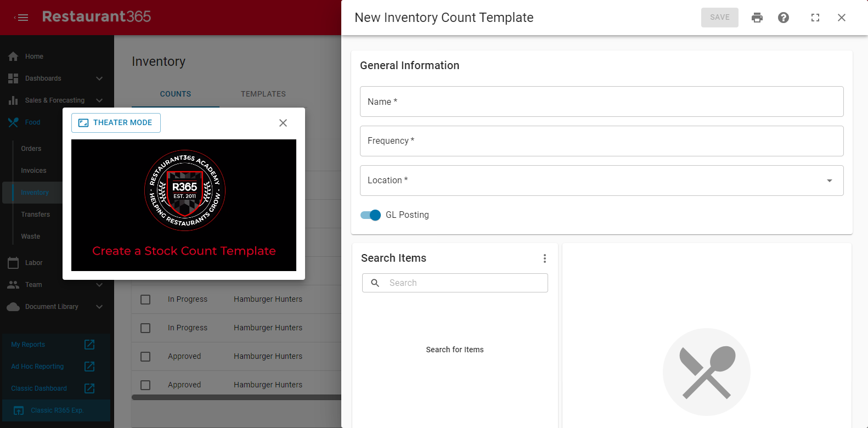
Task: Open help via question mark icon
Action: point(784,18)
